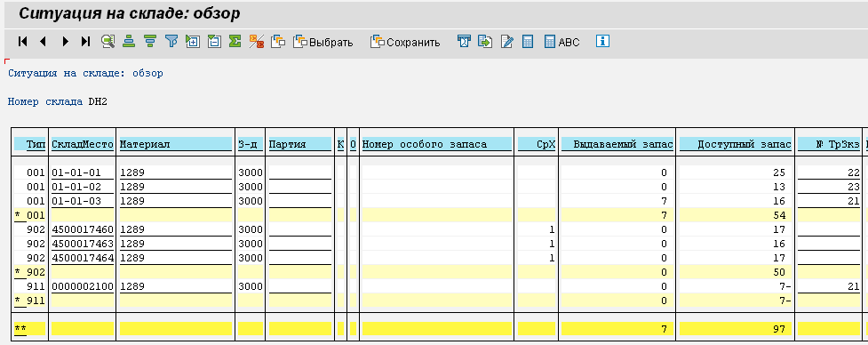Open subtotals icon next to sigma

pyautogui.click(x=256, y=42)
